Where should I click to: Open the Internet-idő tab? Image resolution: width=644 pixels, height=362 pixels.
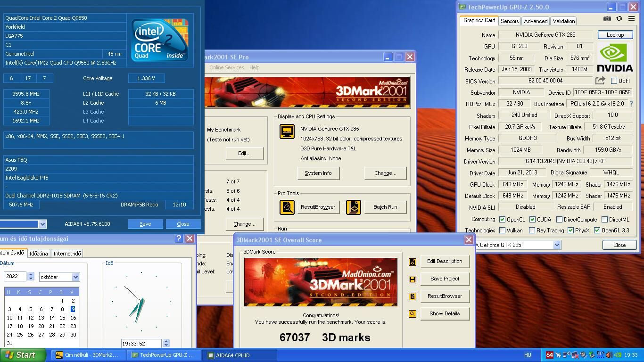[x=67, y=254]
